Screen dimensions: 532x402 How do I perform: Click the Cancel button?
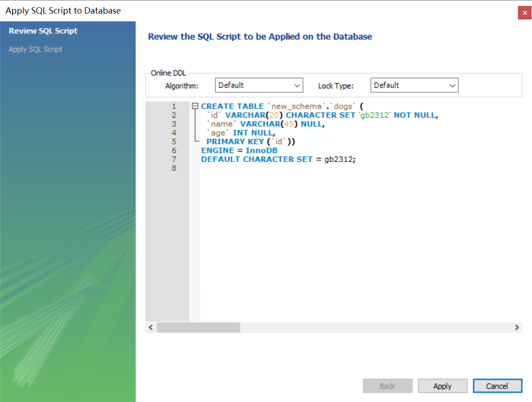(x=498, y=386)
